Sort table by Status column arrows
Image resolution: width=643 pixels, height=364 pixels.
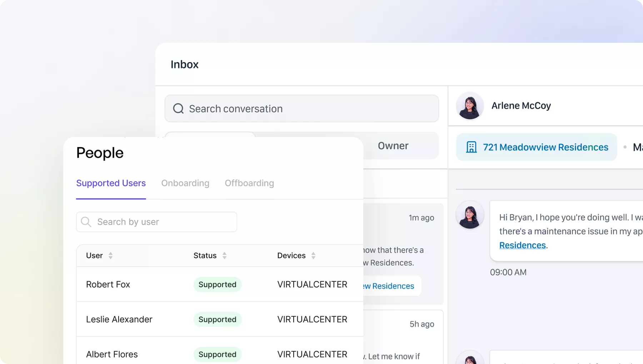point(224,256)
